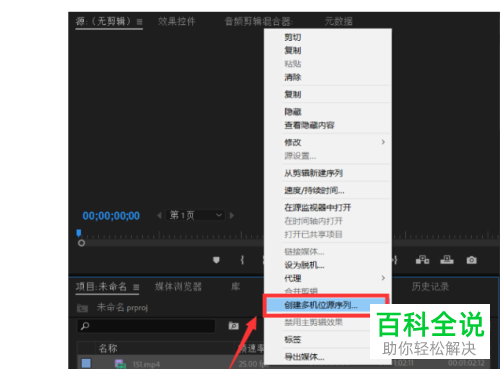Go to previous page arrow

click(x=159, y=215)
